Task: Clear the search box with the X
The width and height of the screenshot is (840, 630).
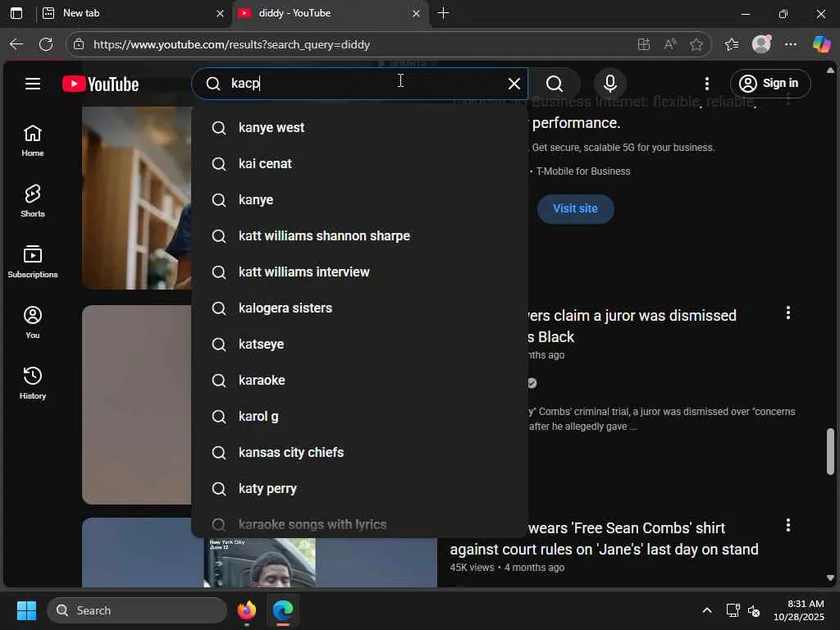Action: pos(514,84)
